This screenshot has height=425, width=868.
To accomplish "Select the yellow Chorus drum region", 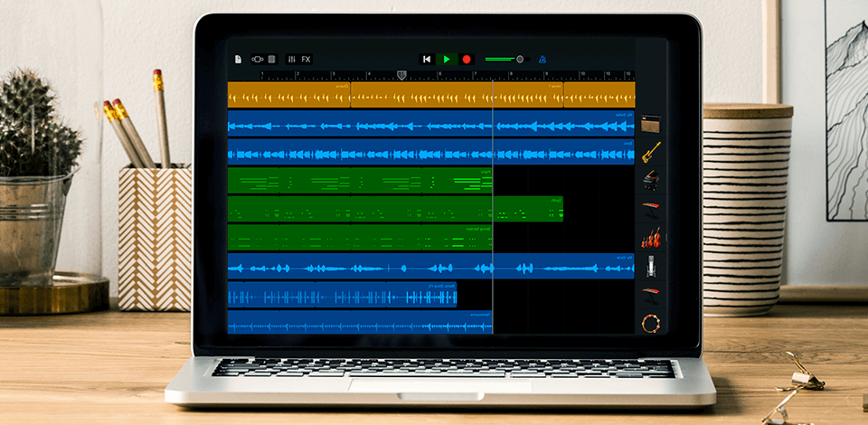I will pyautogui.click(x=289, y=95).
